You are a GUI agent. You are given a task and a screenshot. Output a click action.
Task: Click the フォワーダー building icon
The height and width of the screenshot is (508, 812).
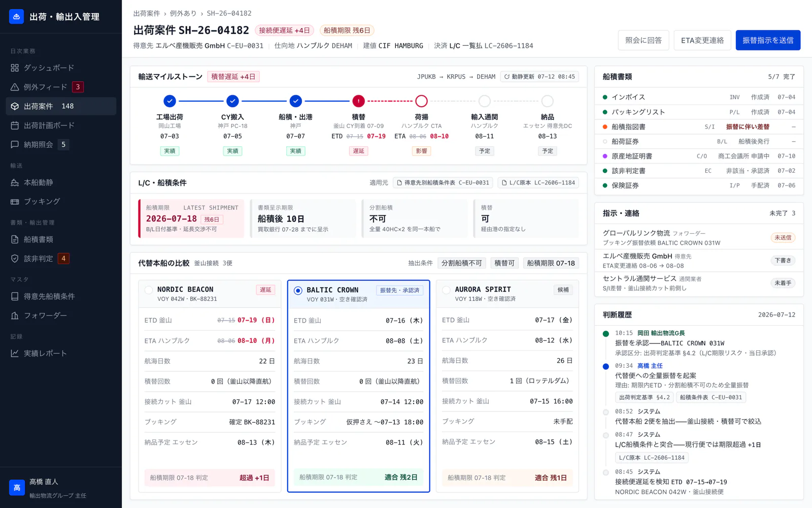coord(15,315)
